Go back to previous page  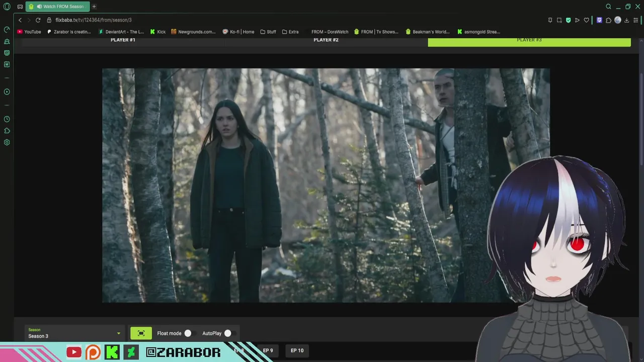[x=20, y=20]
